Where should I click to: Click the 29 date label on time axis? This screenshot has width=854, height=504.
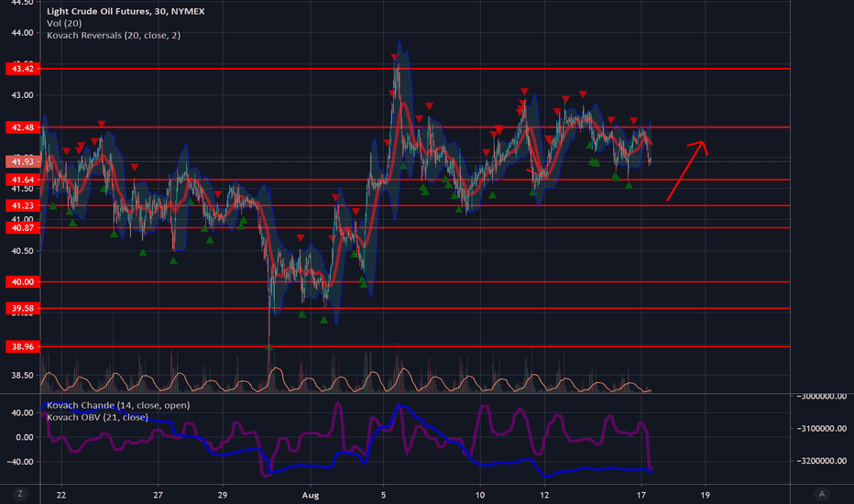pos(223,495)
